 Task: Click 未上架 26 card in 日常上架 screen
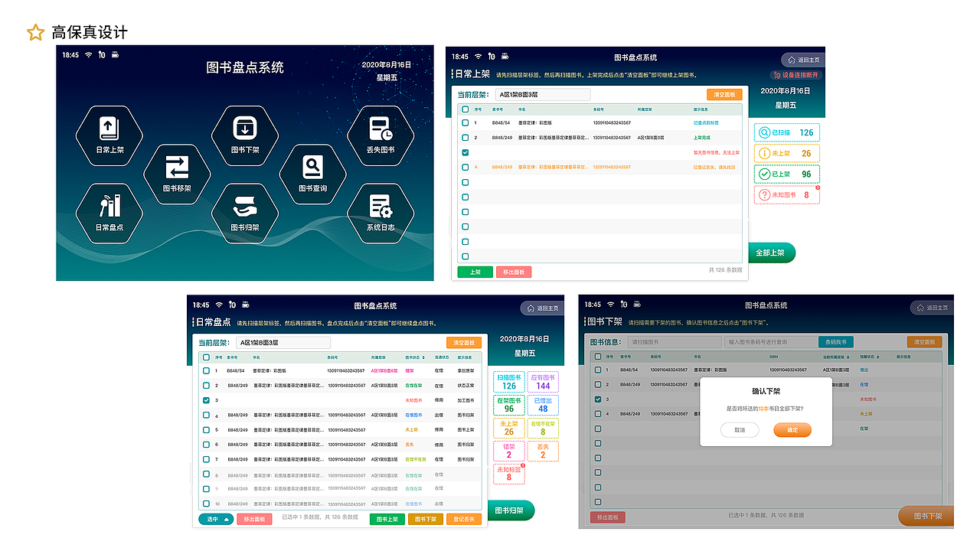tap(787, 153)
